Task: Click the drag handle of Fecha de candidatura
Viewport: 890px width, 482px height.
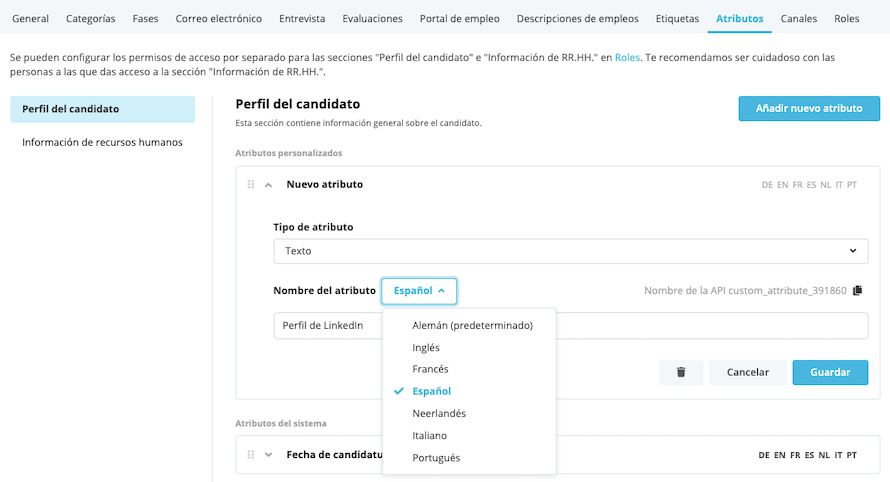Action: pos(250,455)
